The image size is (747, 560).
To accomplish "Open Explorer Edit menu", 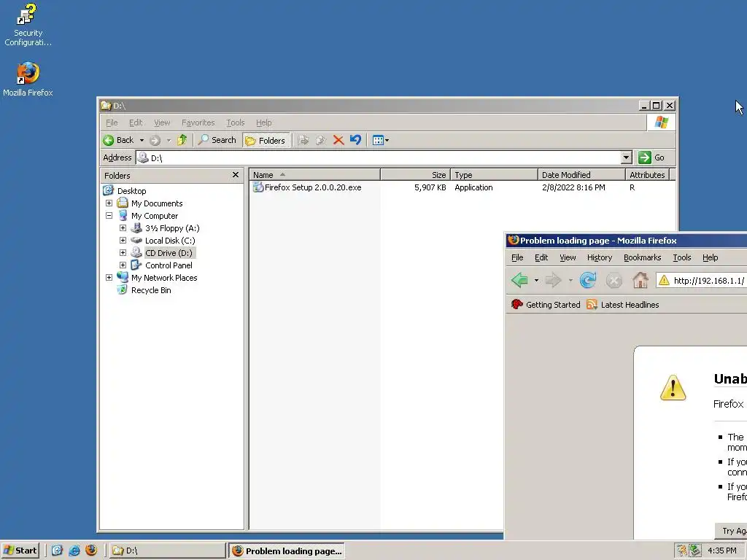I will 136,122.
